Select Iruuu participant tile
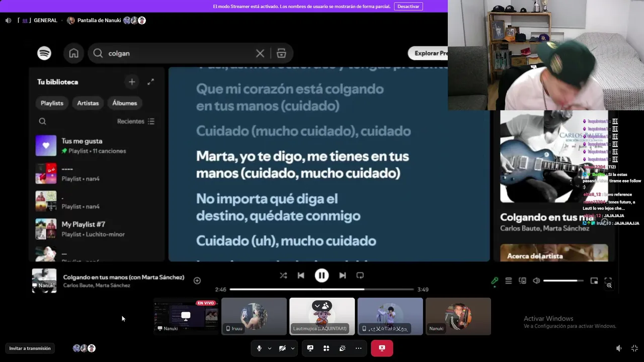644x362 pixels. (x=254, y=316)
